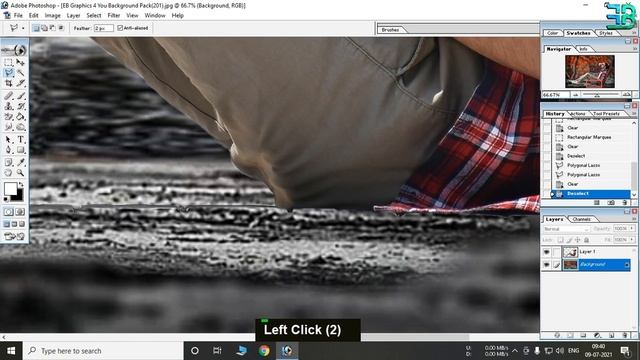Viewport: 640px width, 360px height.
Task: Open the History palette menu arrow
Action: [634, 114]
